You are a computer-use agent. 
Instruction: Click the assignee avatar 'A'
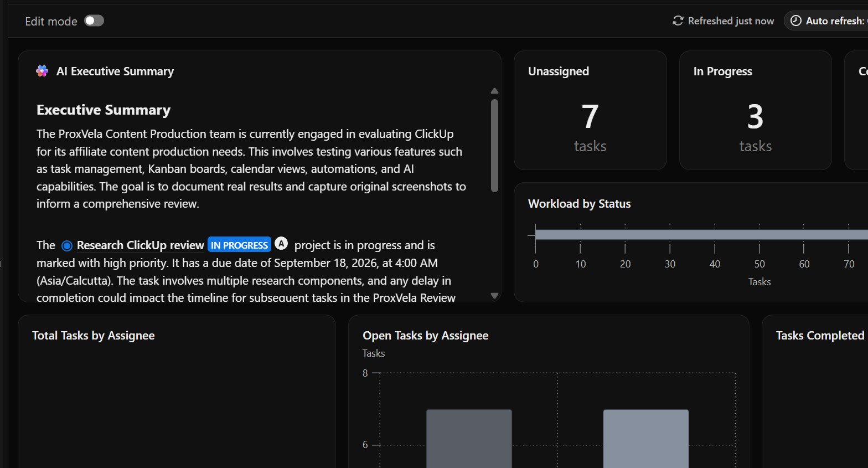point(281,244)
